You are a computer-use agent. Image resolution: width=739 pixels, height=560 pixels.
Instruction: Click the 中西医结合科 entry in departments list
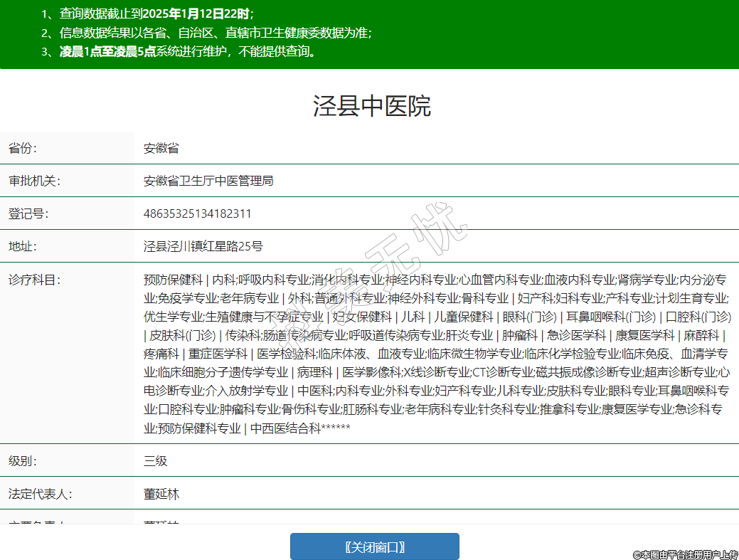(286, 428)
